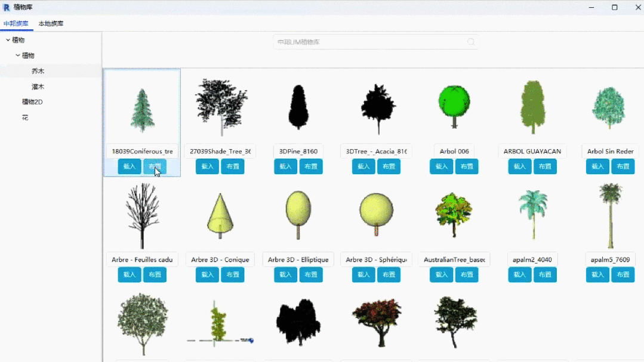The width and height of the screenshot is (644, 362).
Task: Place the Arbre 3D - Elliptique family
Action: (311, 274)
